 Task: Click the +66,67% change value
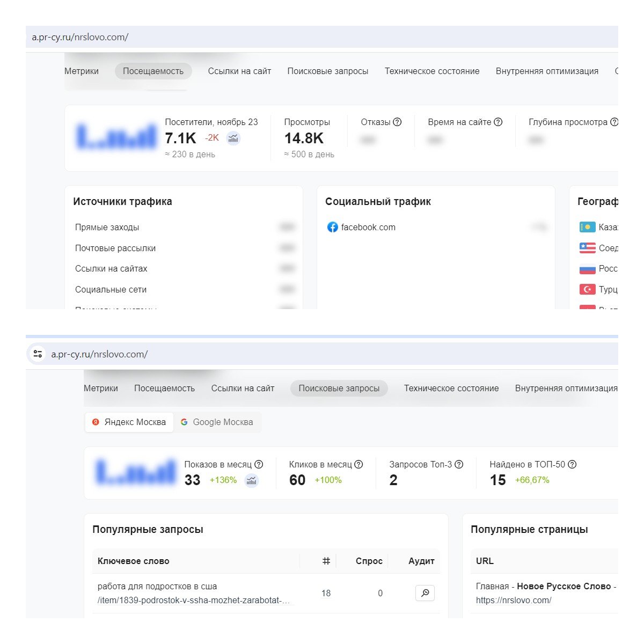532,480
